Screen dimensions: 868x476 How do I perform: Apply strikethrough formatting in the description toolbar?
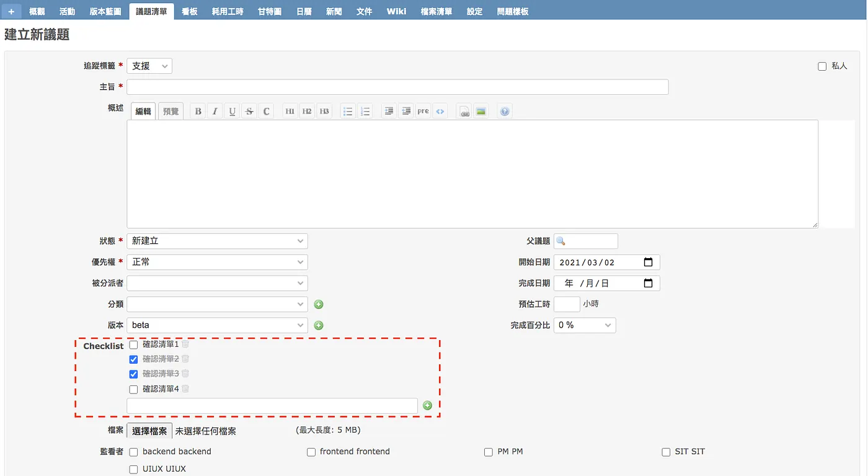point(249,112)
